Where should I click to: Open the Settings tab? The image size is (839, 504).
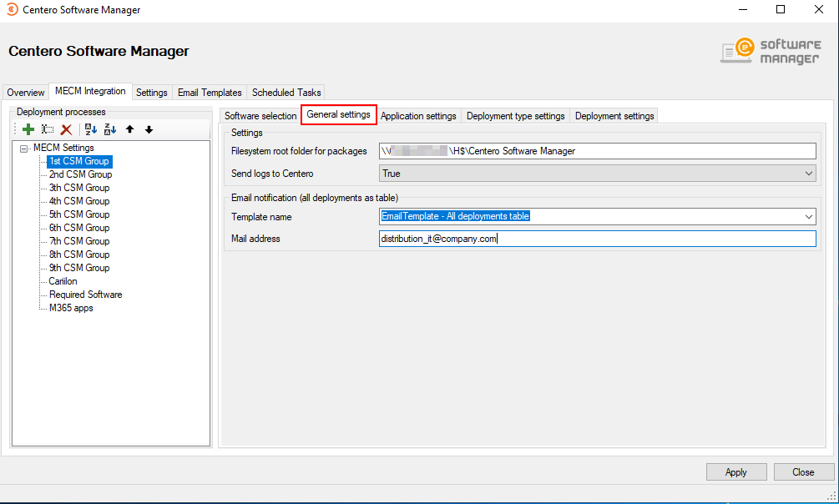pos(151,93)
